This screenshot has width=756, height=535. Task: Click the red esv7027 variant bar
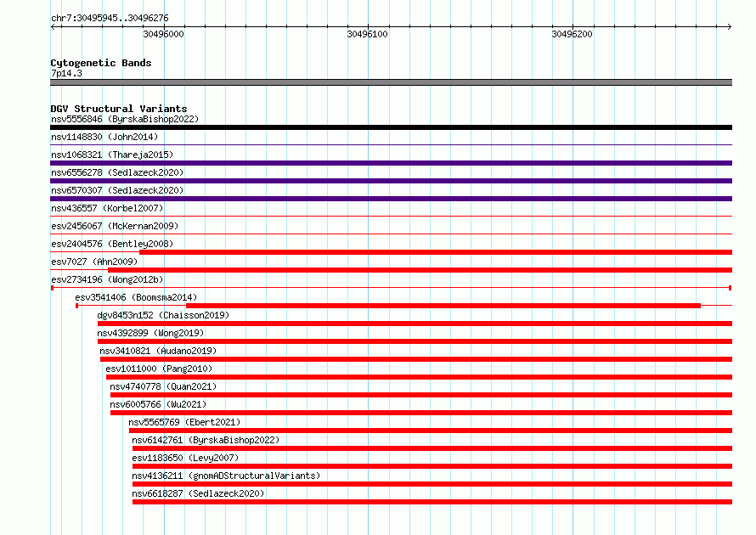[420, 270]
